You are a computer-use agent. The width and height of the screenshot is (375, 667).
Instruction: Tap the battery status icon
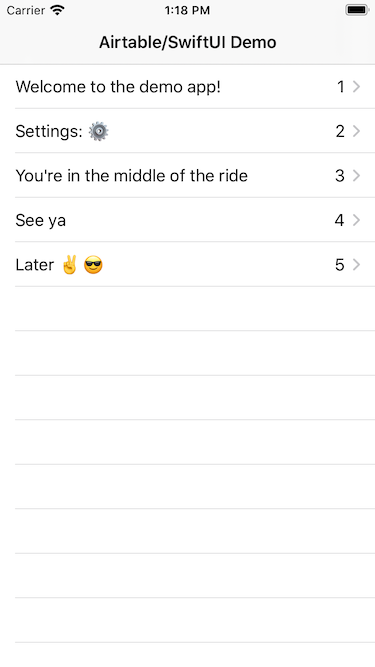[357, 10]
